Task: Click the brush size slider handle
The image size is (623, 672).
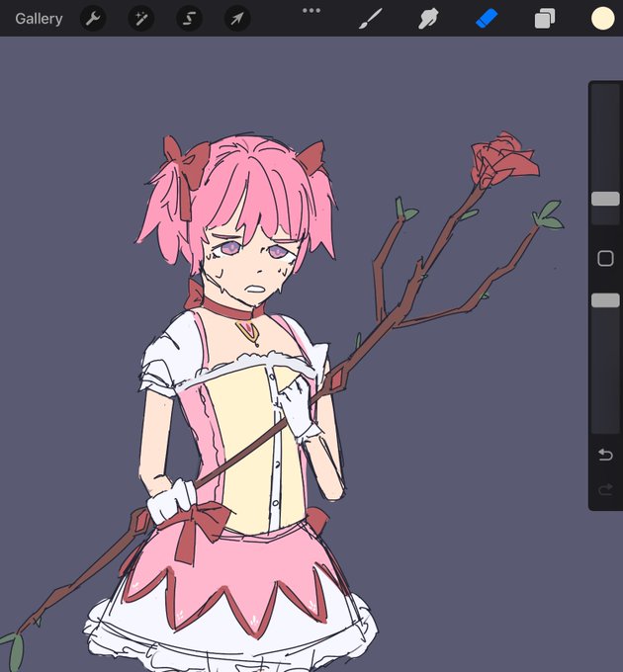Action: [605, 199]
